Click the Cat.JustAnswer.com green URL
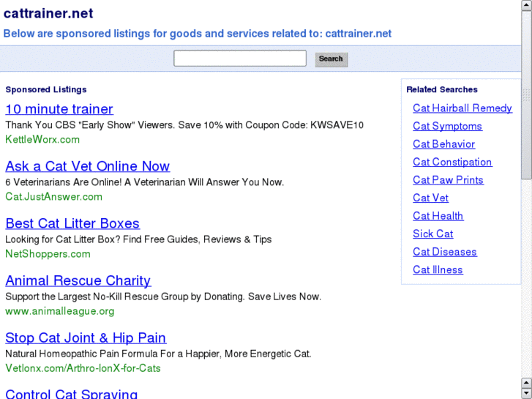 53,196
